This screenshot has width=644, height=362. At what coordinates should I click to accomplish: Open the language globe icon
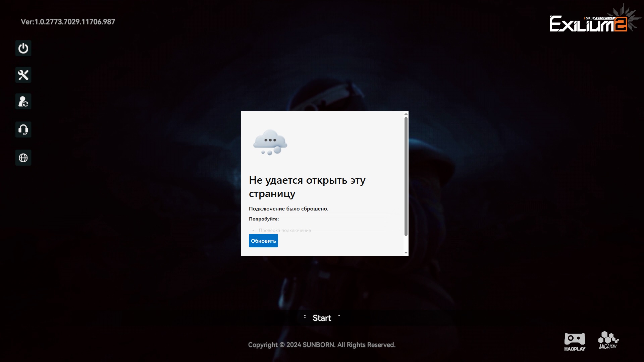click(x=23, y=158)
